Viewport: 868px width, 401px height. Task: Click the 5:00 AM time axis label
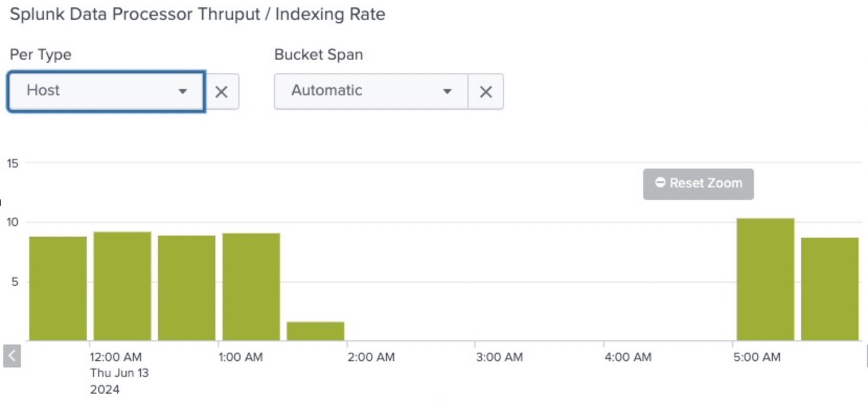[757, 357]
